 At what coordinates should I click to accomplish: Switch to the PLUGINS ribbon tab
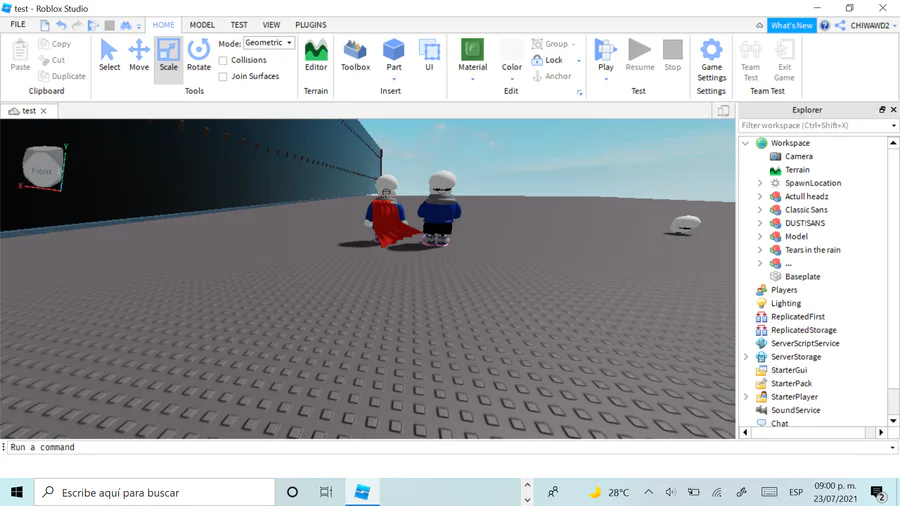coord(311,25)
